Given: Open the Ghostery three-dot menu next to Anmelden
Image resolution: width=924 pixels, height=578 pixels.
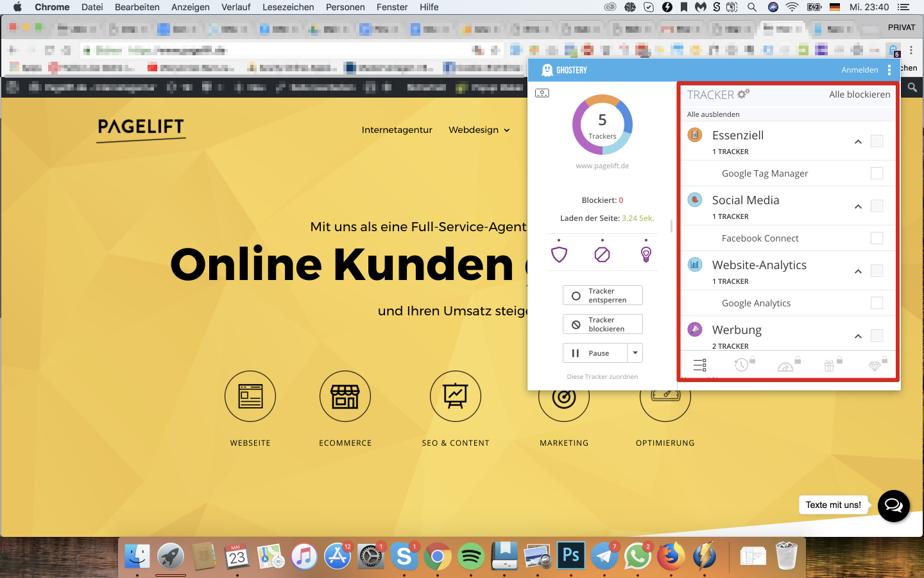Looking at the screenshot, I should pyautogui.click(x=889, y=70).
